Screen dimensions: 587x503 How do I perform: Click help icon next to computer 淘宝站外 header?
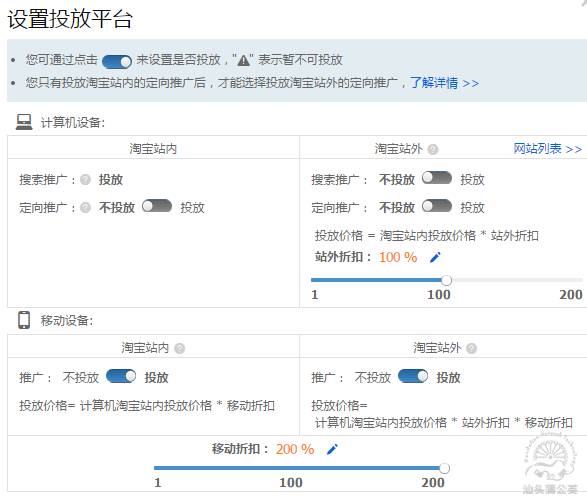click(x=433, y=150)
